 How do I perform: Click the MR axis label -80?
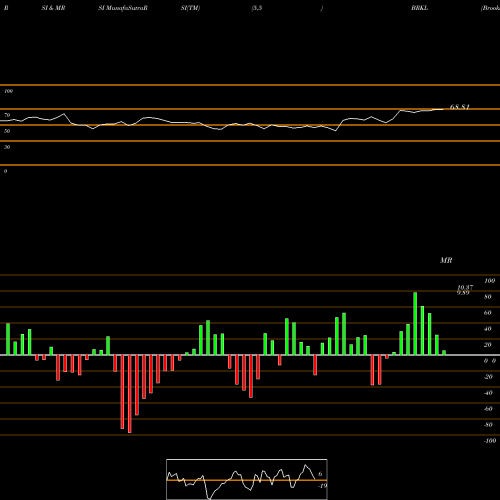pyautogui.click(x=488, y=425)
